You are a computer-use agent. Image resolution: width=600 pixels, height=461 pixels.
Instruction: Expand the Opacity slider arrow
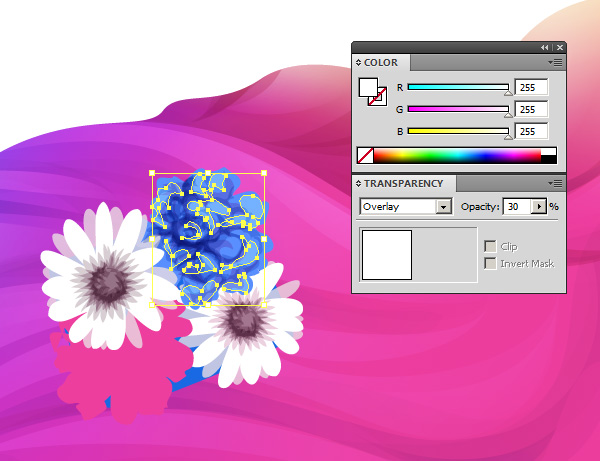540,206
